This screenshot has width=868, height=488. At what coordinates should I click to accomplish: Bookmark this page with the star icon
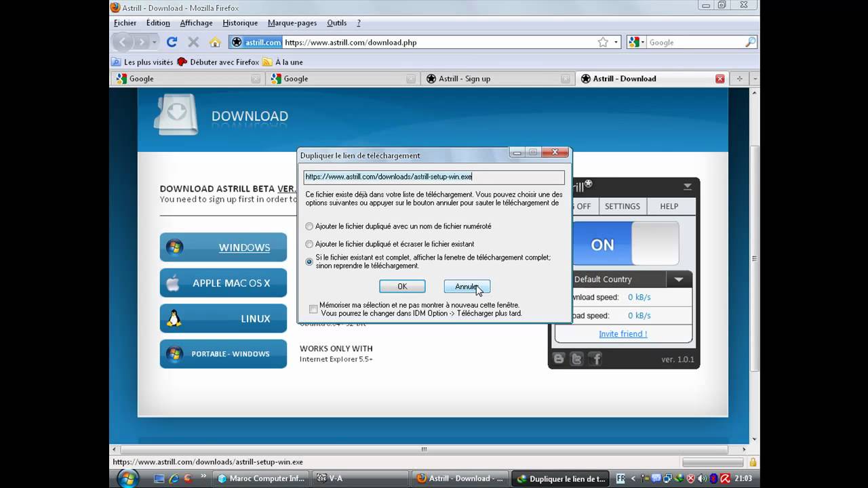[603, 42]
